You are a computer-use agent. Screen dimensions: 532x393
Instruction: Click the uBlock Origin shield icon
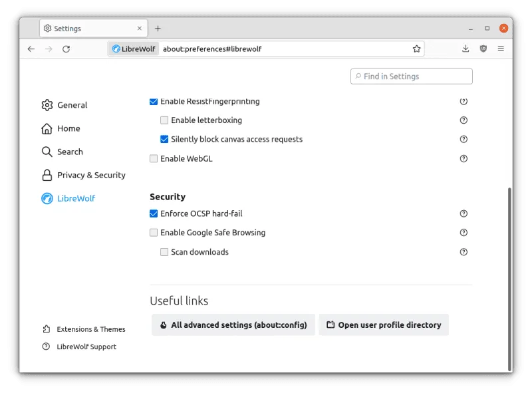coord(483,49)
